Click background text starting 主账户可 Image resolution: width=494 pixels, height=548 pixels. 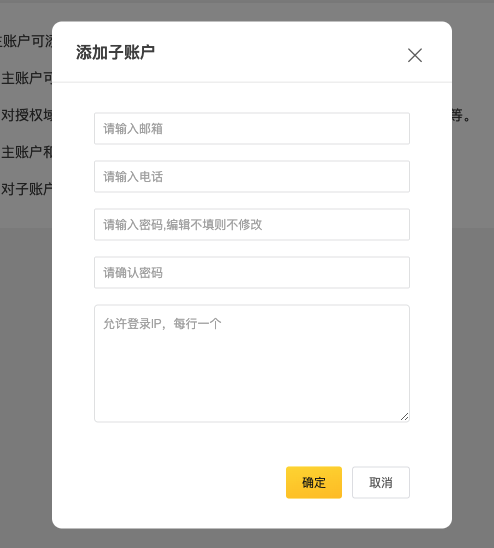click(x=27, y=78)
